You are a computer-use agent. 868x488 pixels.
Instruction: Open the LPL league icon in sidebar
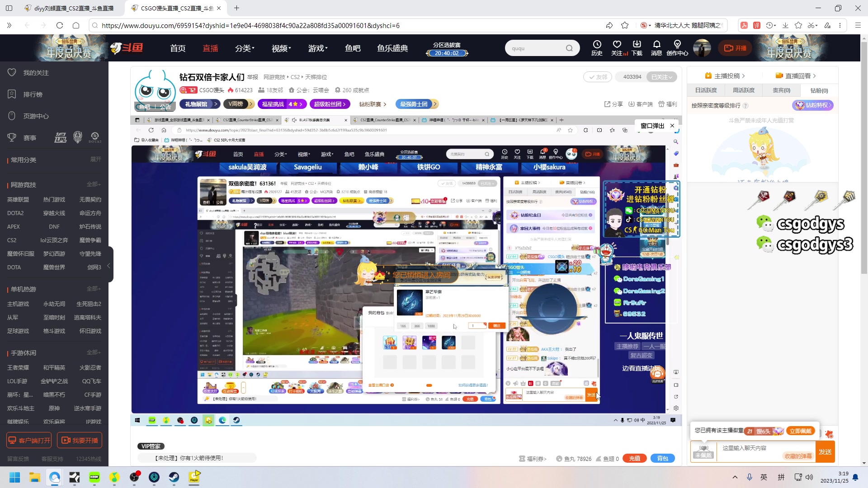(x=61, y=137)
